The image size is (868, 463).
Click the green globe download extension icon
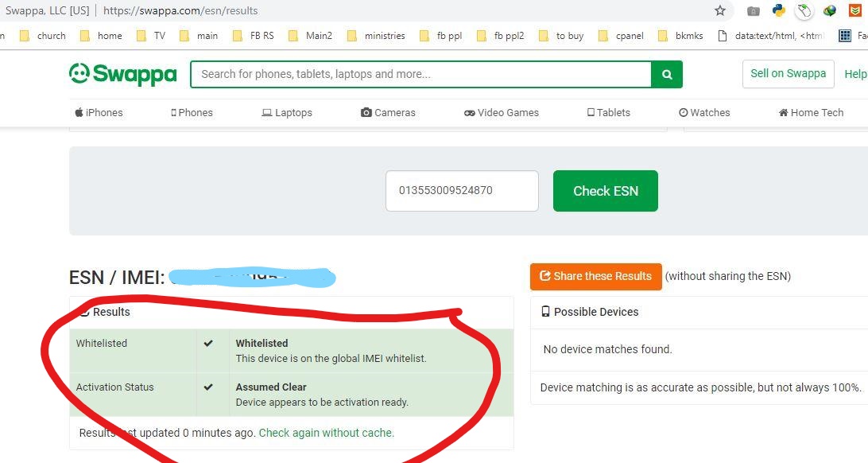coord(830,11)
